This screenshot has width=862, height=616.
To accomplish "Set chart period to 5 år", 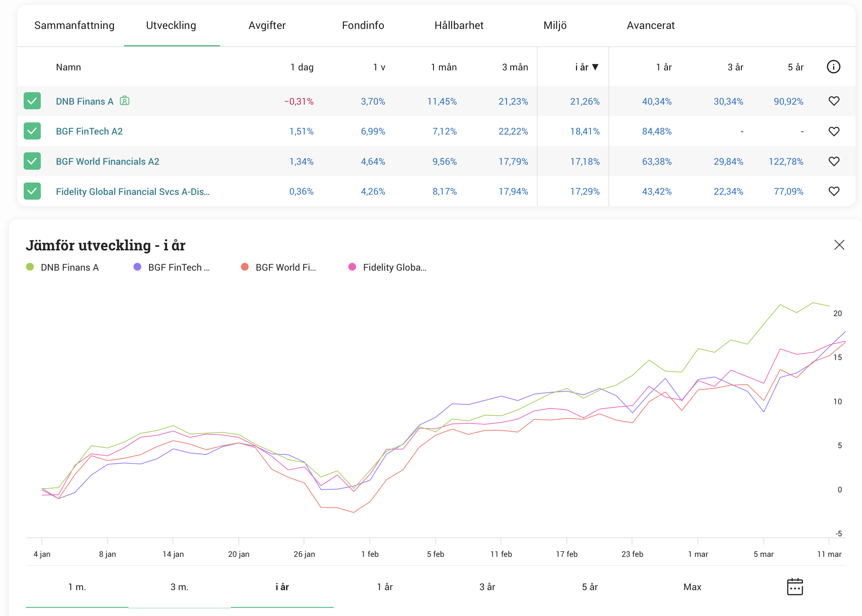I will 590,587.
